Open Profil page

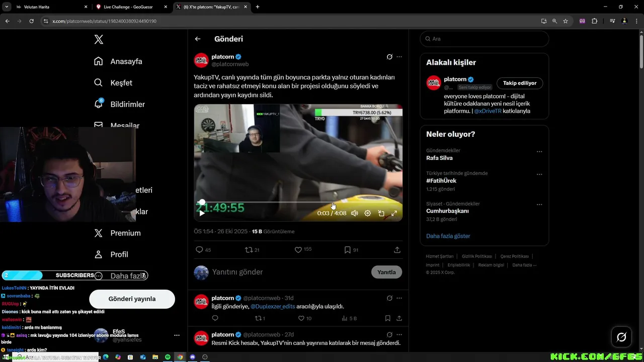[x=111, y=254]
